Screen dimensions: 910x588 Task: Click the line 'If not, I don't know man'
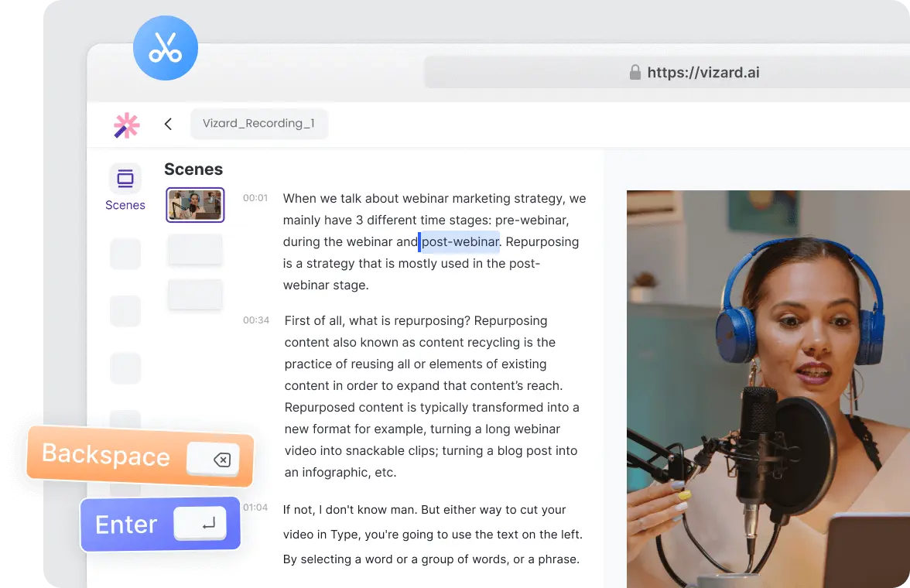[x=424, y=510]
